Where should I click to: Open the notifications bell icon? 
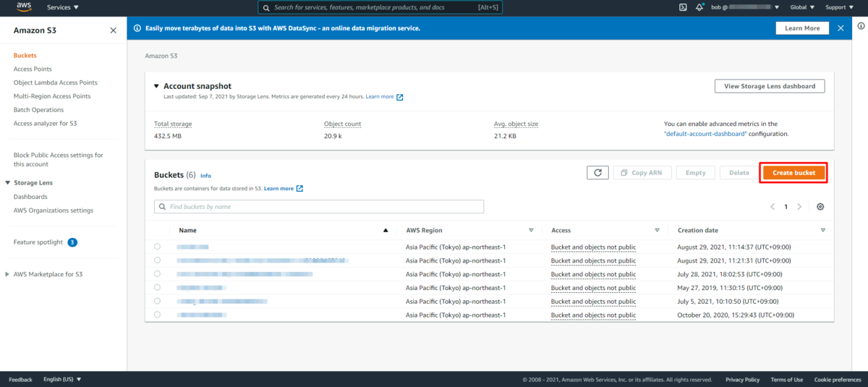699,7
